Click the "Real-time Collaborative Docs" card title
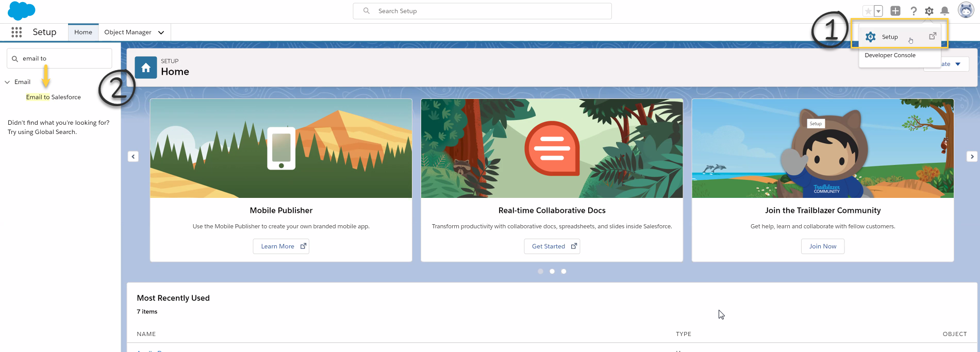980x352 pixels. (552, 210)
